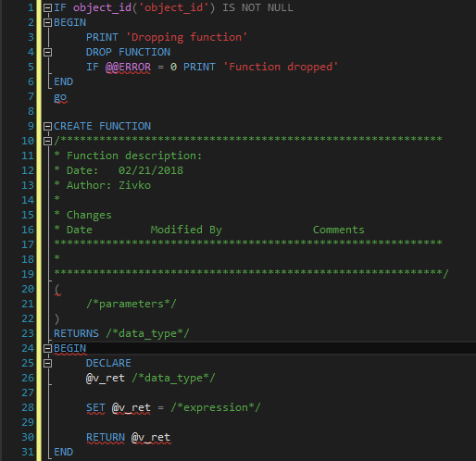Collapse the IF object_id block on line 1
Screen dimensions: 476x461
47,7
